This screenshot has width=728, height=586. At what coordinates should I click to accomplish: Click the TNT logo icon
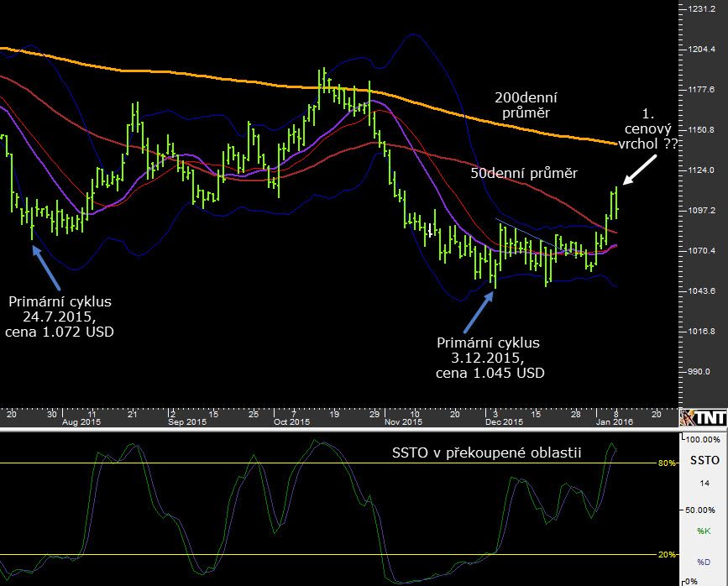703,417
